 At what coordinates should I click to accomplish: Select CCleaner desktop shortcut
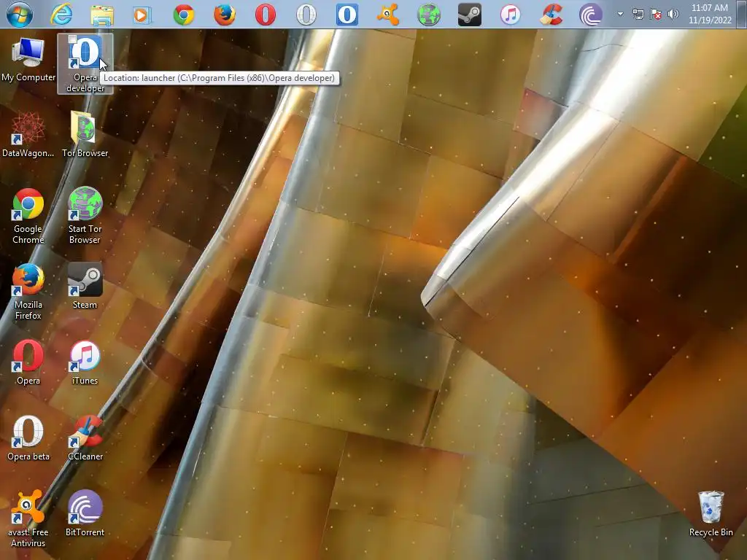click(85, 437)
